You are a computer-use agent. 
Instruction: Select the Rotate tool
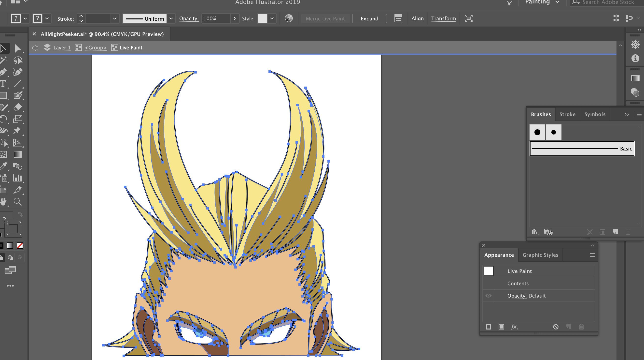(3, 119)
